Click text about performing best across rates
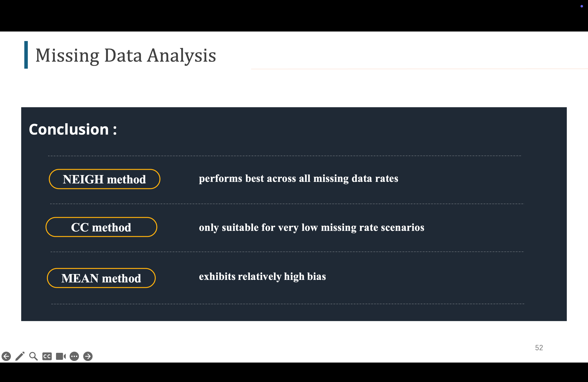This screenshot has height=382, width=588. tap(298, 178)
